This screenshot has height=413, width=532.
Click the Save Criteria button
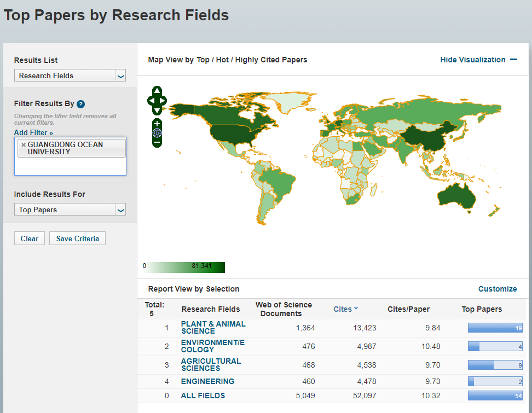tap(77, 239)
